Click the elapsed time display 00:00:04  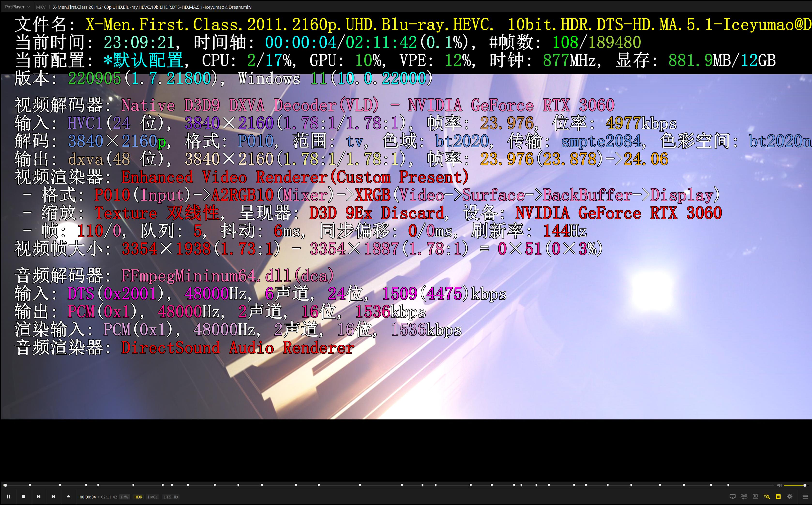(88, 497)
